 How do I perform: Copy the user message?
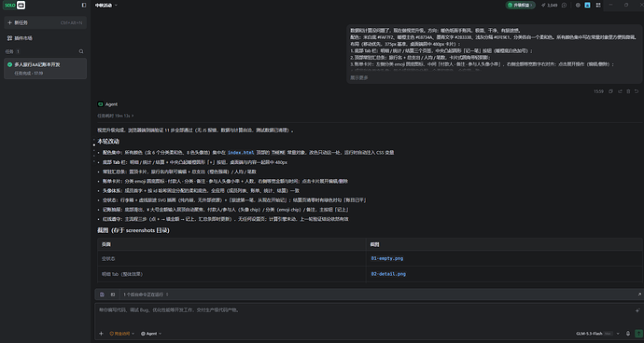pos(610,91)
